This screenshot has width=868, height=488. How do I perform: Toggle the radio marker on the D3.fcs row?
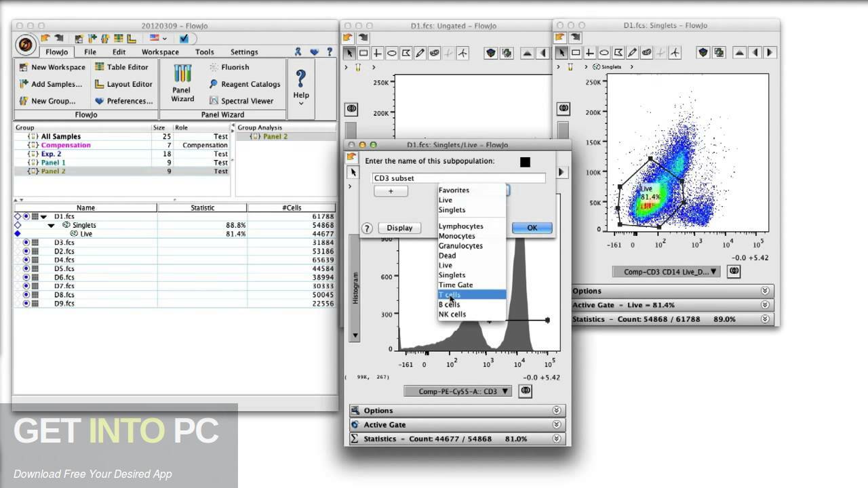(26, 243)
